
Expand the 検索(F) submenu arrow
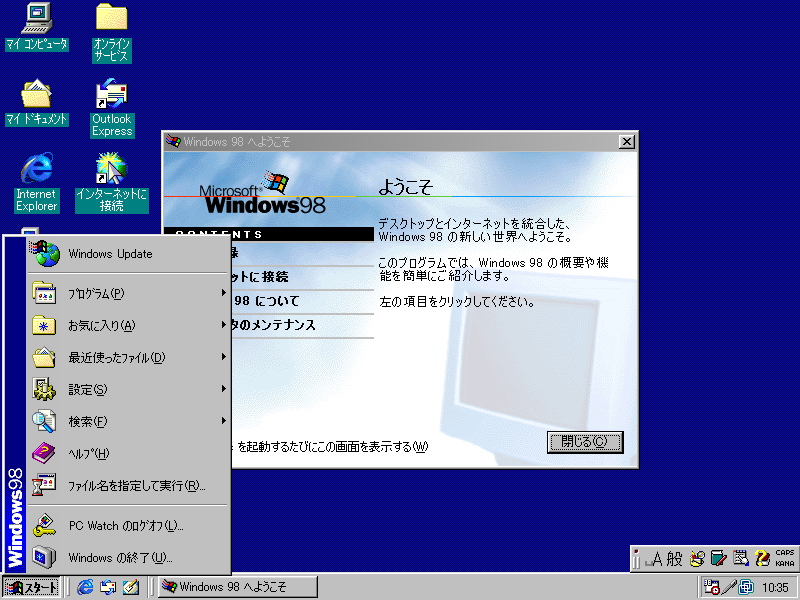[223, 421]
